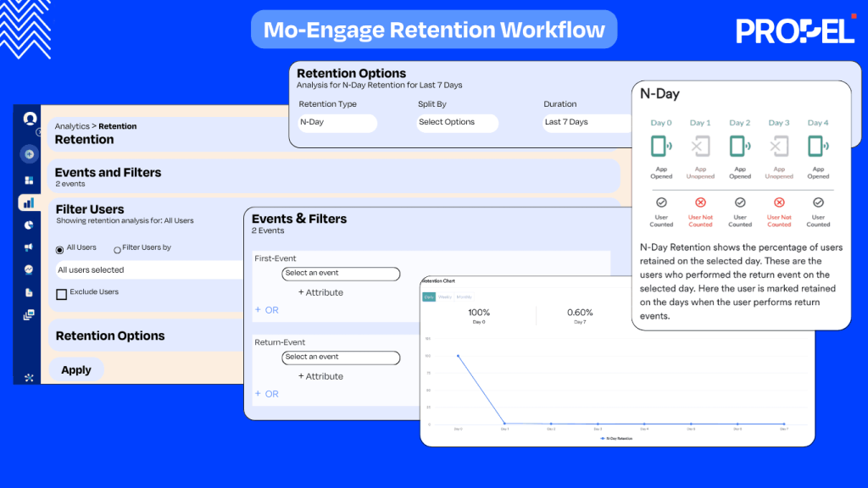Click Day 2 User Counted checkmark icon
Viewport: 868px width, 488px height.
click(739, 202)
